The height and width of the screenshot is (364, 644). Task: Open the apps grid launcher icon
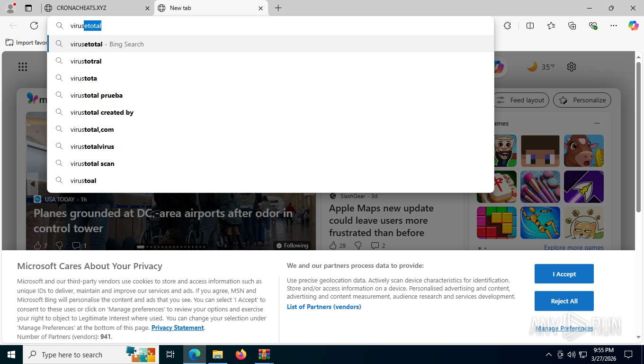[x=23, y=67]
